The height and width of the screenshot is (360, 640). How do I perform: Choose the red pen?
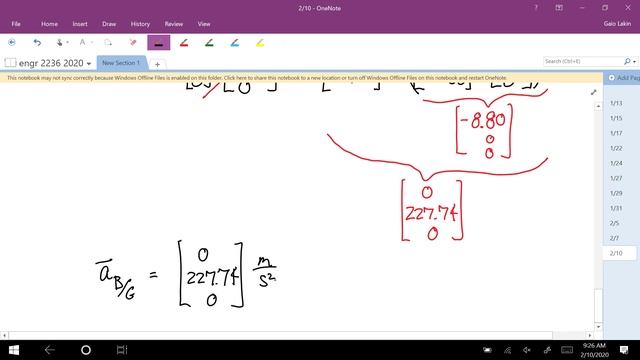pos(184,42)
